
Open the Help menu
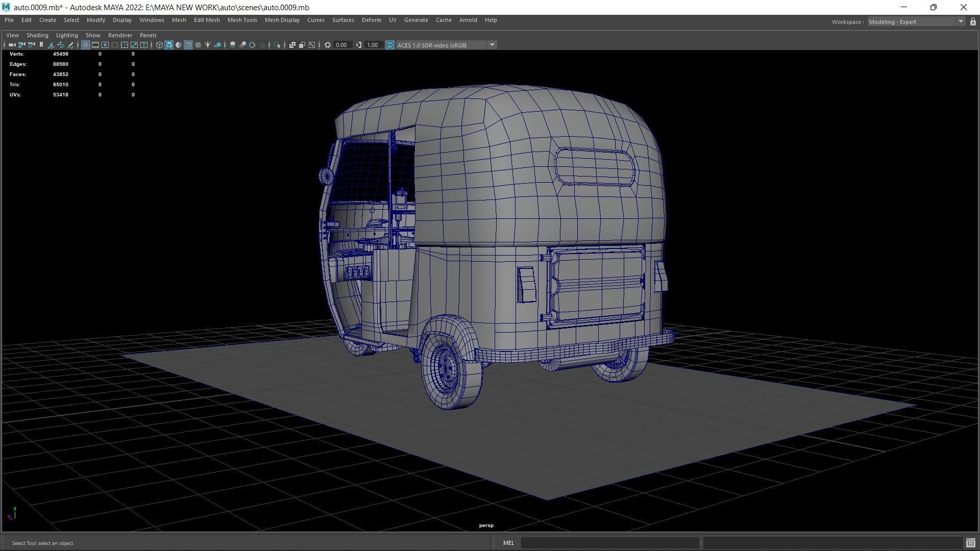tap(491, 20)
